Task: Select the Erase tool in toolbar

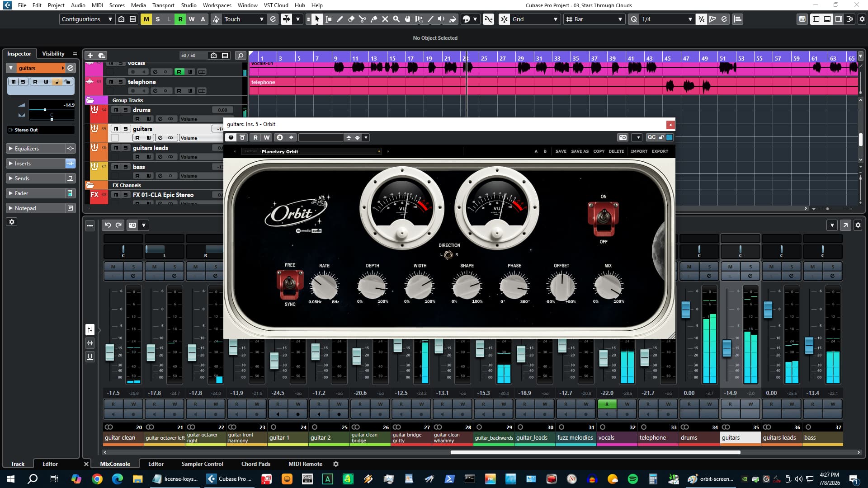Action: [x=351, y=19]
